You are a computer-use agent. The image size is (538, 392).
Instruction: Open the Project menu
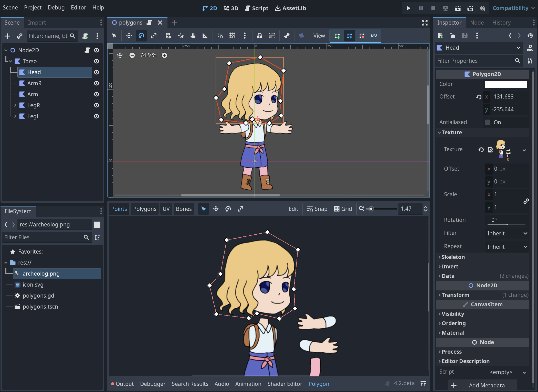(33, 7)
